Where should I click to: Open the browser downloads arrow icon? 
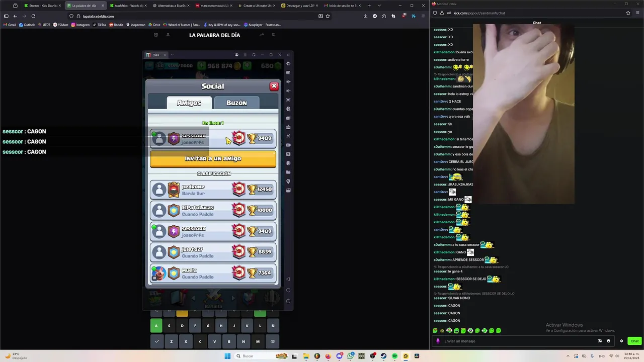pos(365,16)
